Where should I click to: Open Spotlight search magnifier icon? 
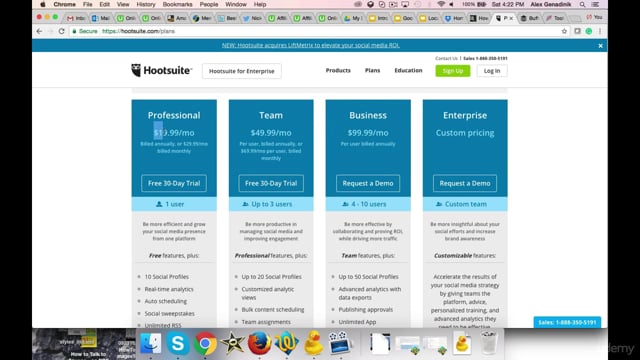coord(582,4)
